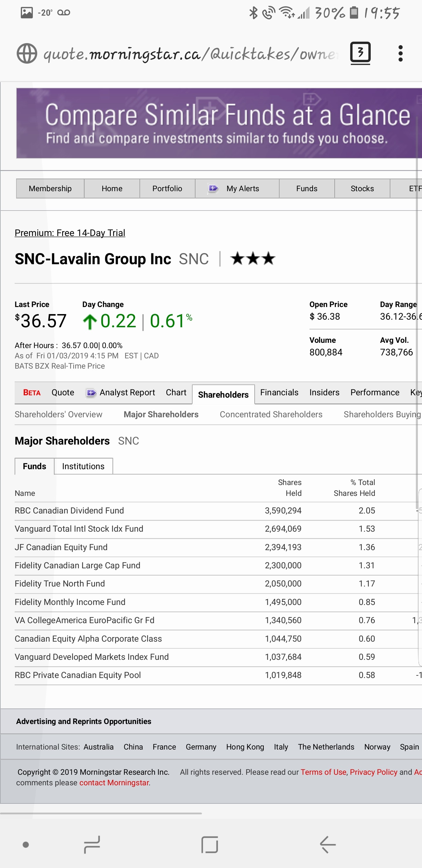Click RBC Private Canadian Equity Pool
Image resolution: width=422 pixels, height=868 pixels.
pyautogui.click(x=78, y=675)
